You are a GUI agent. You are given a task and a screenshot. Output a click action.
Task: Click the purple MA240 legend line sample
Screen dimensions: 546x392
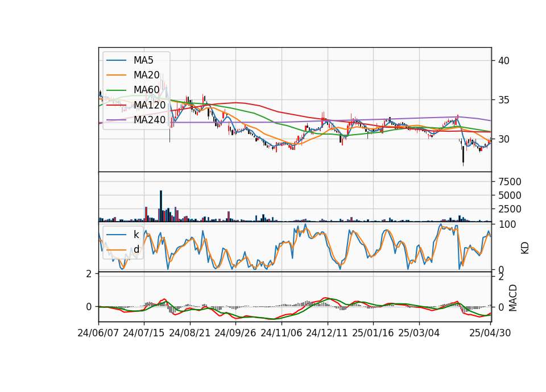[116, 120]
